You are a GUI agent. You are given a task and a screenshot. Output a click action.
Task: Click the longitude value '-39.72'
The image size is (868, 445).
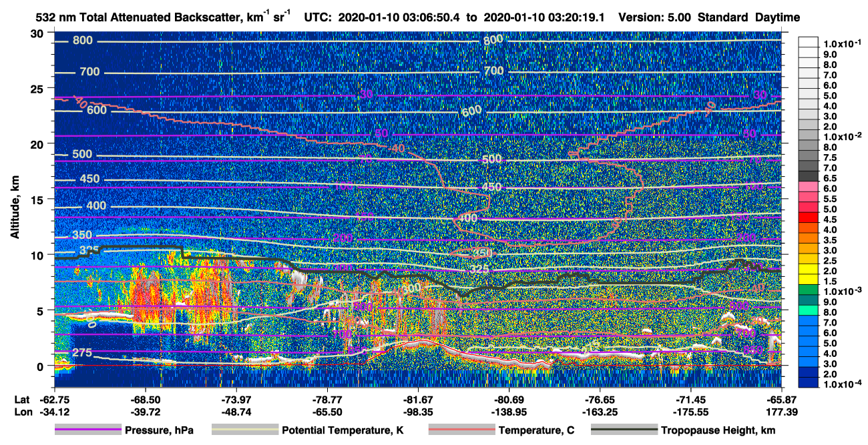145,412
